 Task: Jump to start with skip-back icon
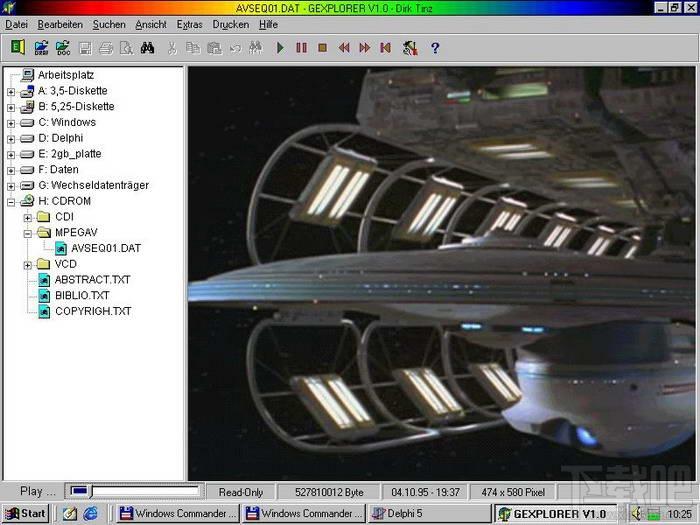(386, 47)
